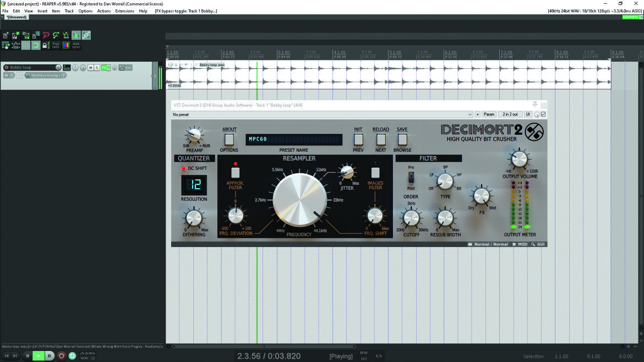Screen dimensions: 644x362
Task: Toggle Approx. Filter switch in Resampler
Action: click(x=236, y=172)
